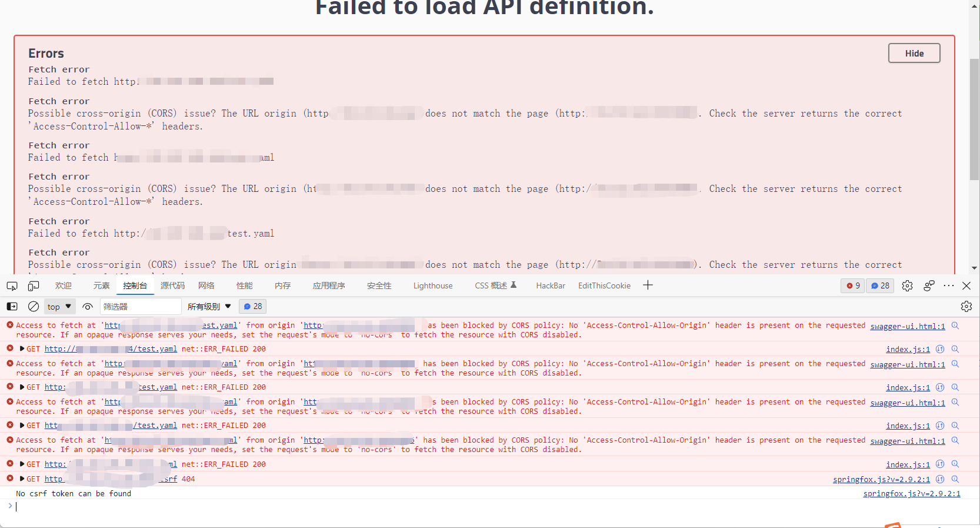Click the 28 issues badge beside the level filter

tap(253, 306)
